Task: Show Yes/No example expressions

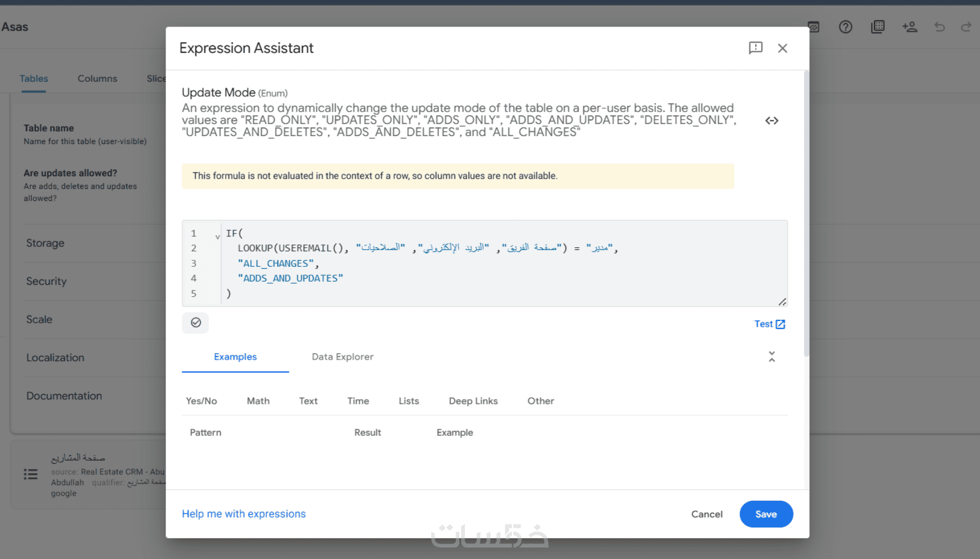Action: tap(201, 401)
